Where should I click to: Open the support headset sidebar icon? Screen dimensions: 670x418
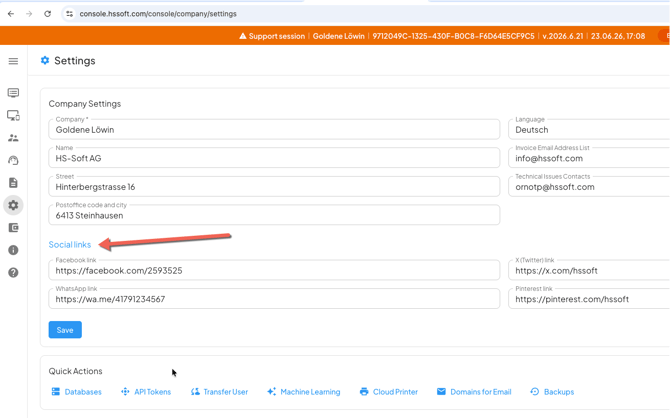[13, 160]
